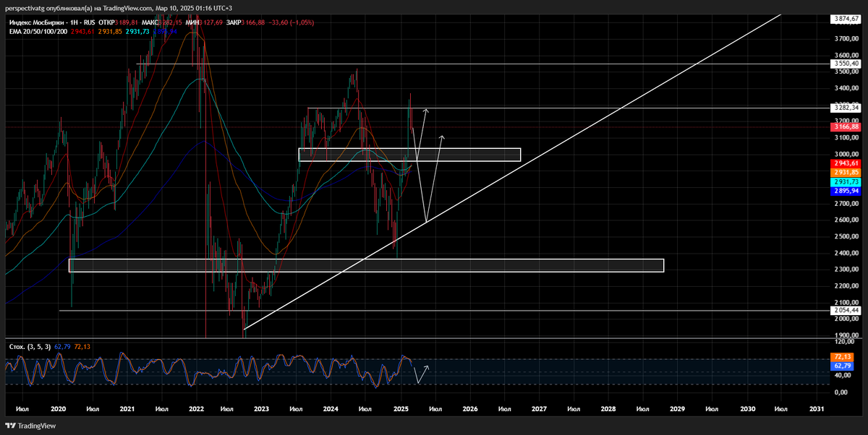This screenshot has height=435, width=868.
Task: Click the 2031 label on time axis
Action: [x=817, y=408]
